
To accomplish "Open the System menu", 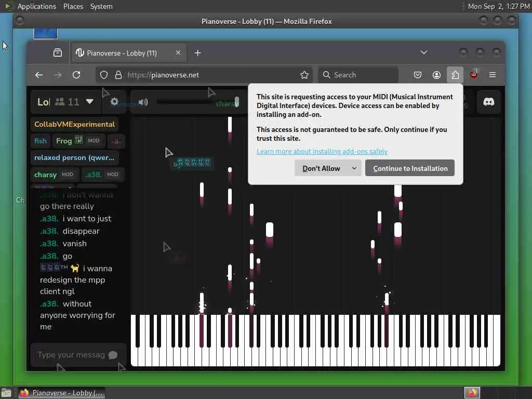I will 101,6.
